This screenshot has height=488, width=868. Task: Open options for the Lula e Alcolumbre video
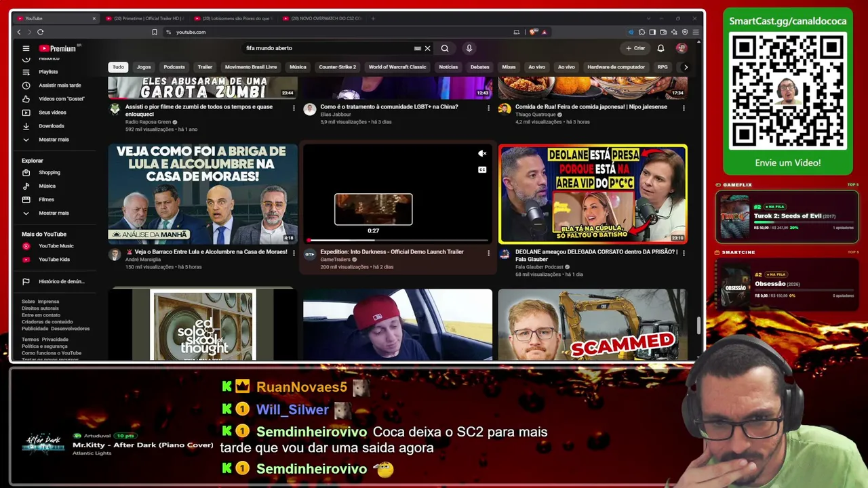click(294, 253)
